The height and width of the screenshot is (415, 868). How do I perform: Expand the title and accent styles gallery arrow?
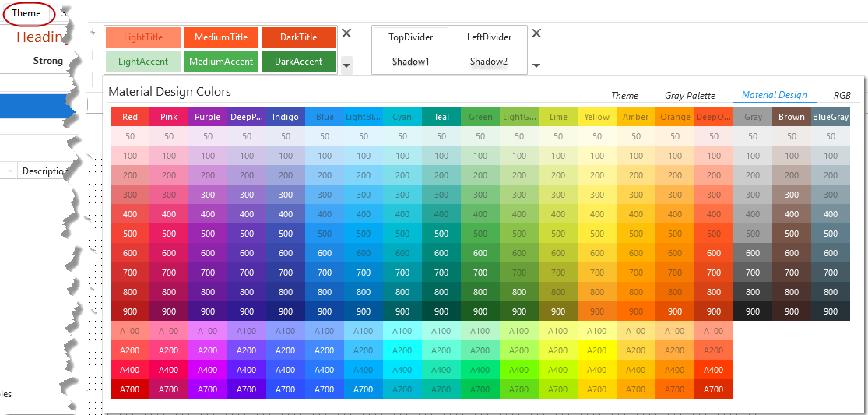346,66
